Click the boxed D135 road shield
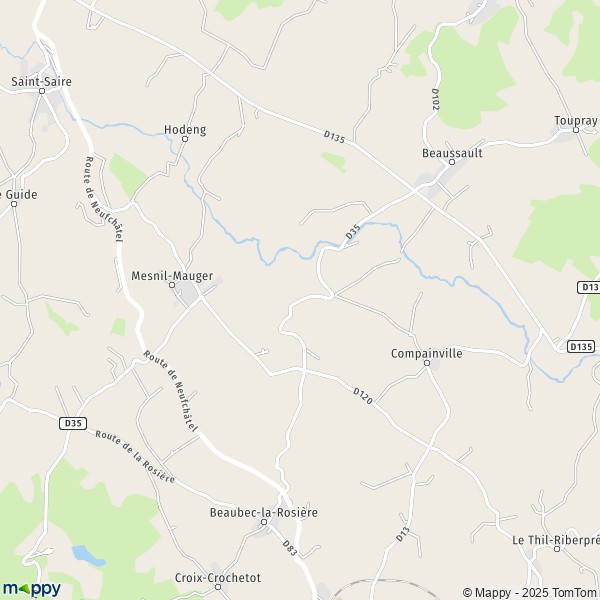600x600 pixels. point(581,347)
